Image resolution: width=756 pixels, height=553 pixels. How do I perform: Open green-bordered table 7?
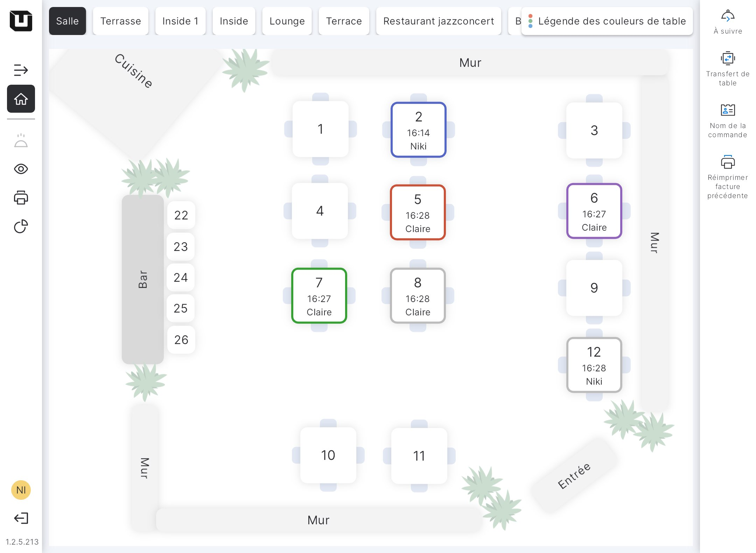click(x=319, y=296)
